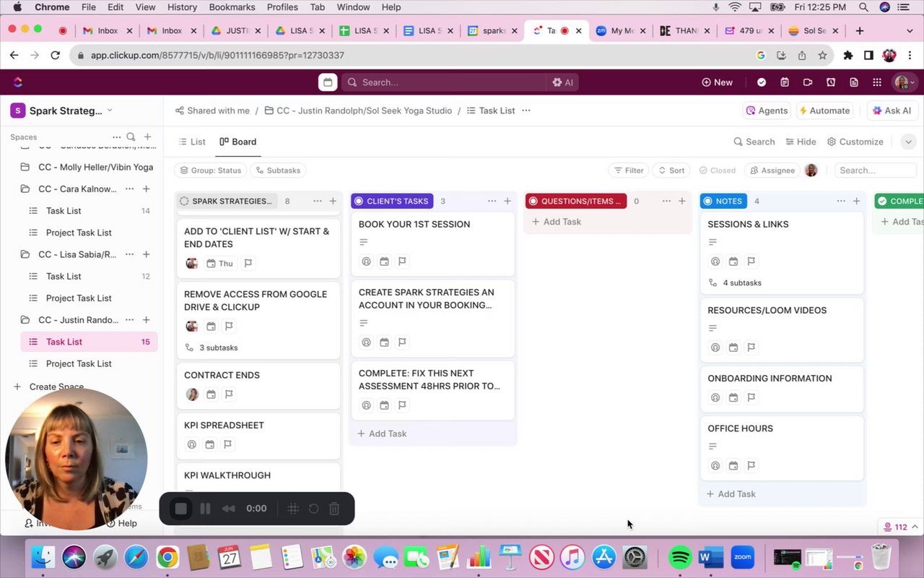Image resolution: width=924 pixels, height=578 pixels.
Task: Stop the screen recording
Action: pyautogui.click(x=181, y=509)
